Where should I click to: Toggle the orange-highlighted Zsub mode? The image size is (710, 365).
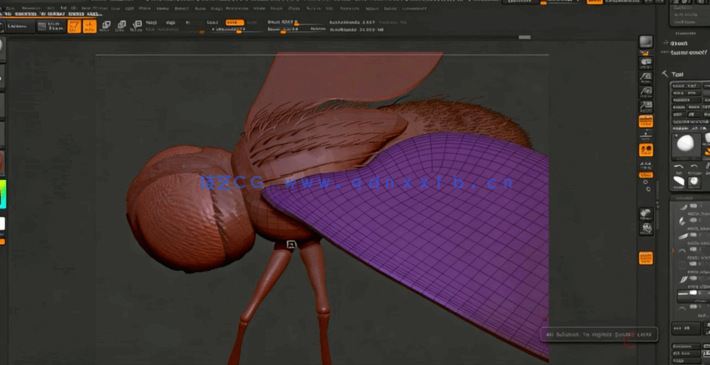[235, 23]
